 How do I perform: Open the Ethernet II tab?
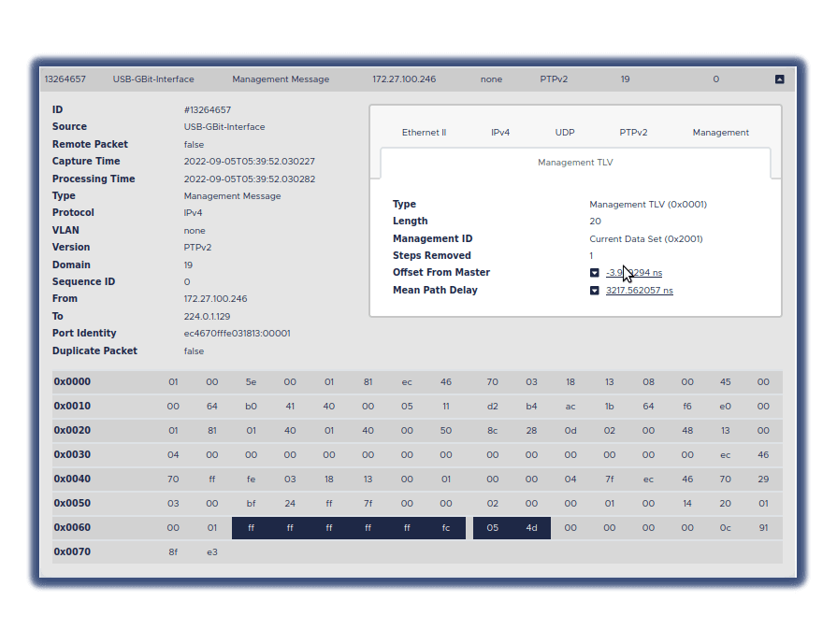[x=424, y=133]
